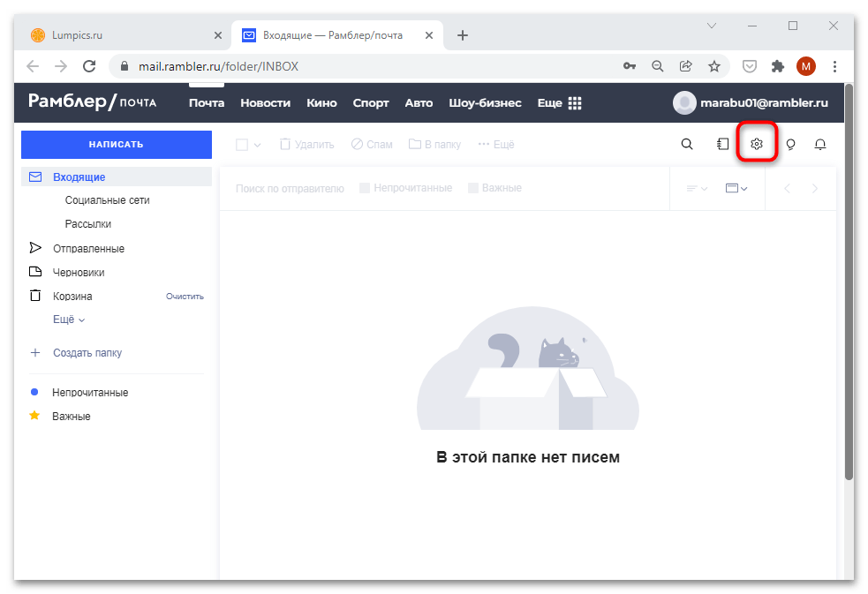
Task: Close the Lumpics.ru tab
Action: click(217, 35)
